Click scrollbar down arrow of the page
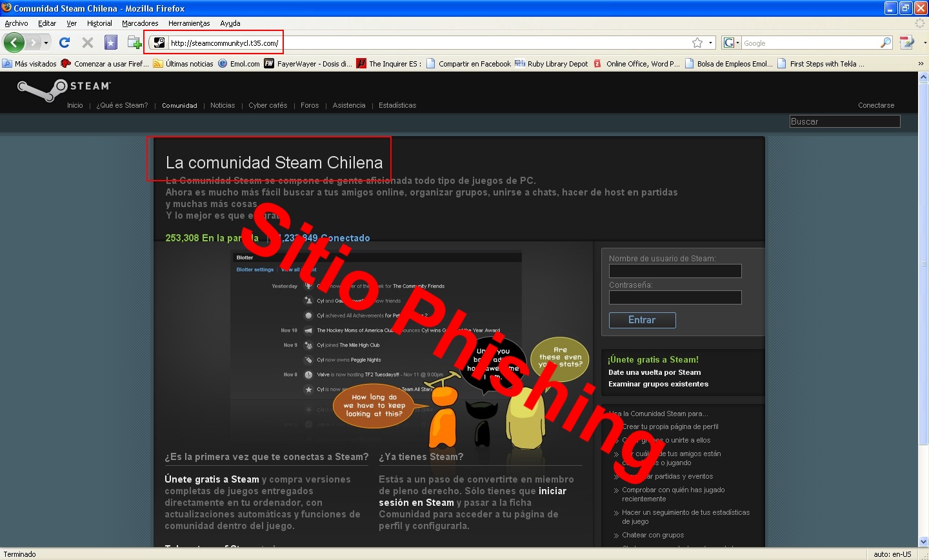929x560 pixels. [923, 542]
